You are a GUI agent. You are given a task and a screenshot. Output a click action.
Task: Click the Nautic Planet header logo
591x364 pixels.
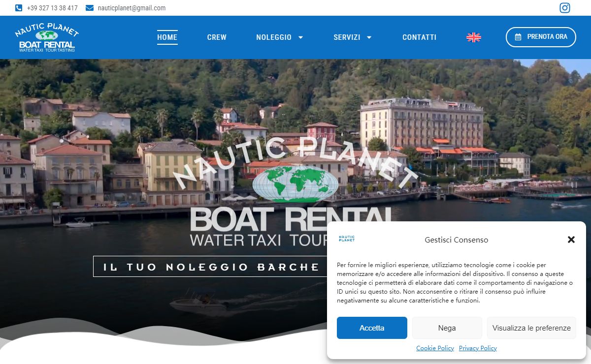[47, 37]
